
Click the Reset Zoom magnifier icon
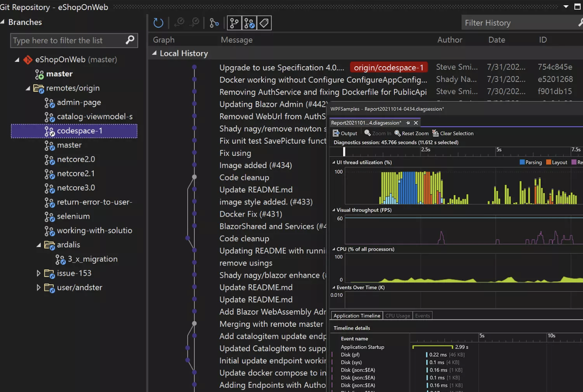coord(397,133)
